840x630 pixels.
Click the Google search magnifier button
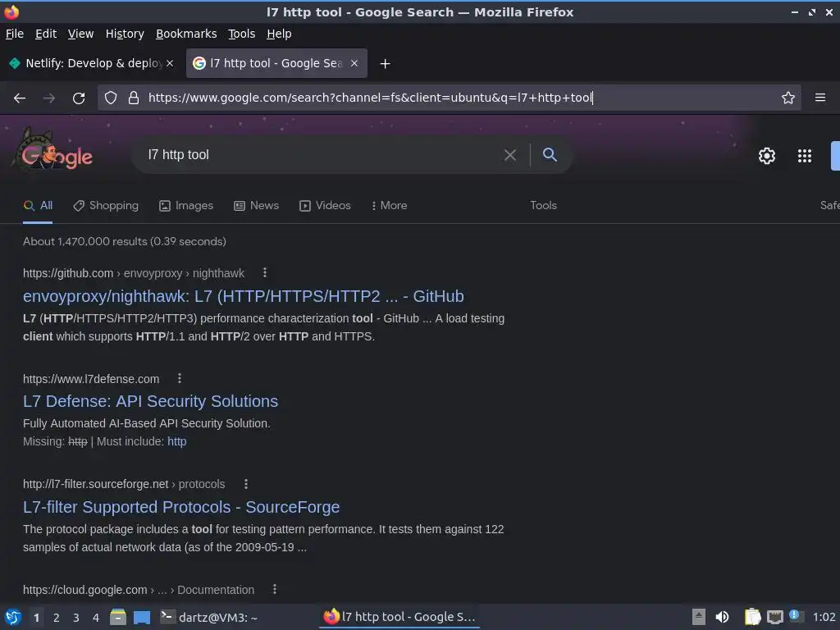[x=550, y=155]
